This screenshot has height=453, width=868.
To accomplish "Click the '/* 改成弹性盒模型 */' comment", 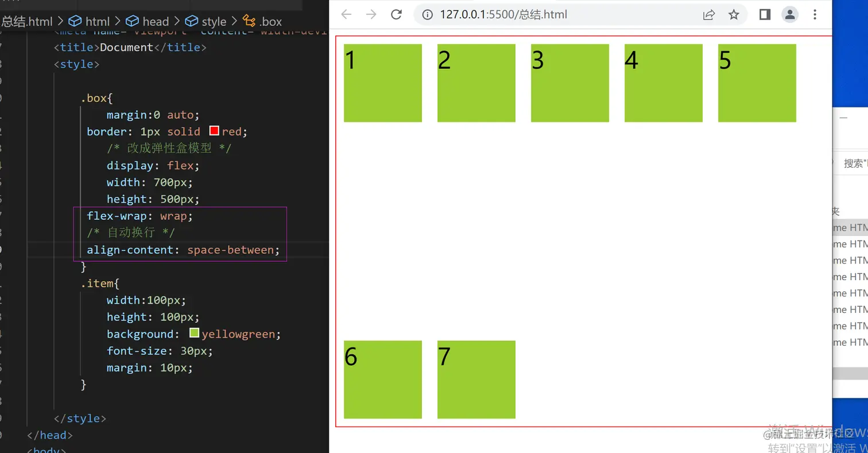I will point(169,149).
